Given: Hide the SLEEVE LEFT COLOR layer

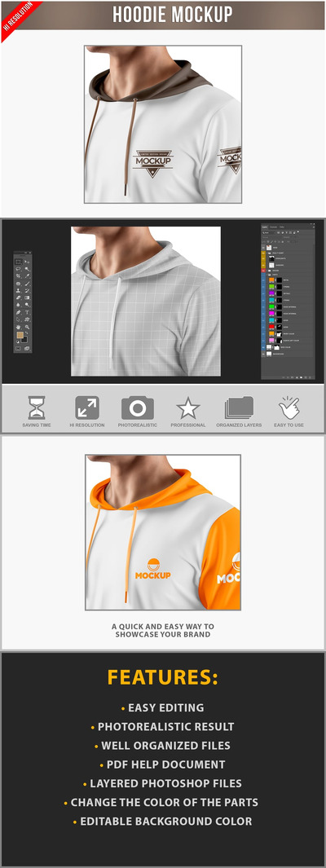Looking at the screenshot, I should 263,341.
